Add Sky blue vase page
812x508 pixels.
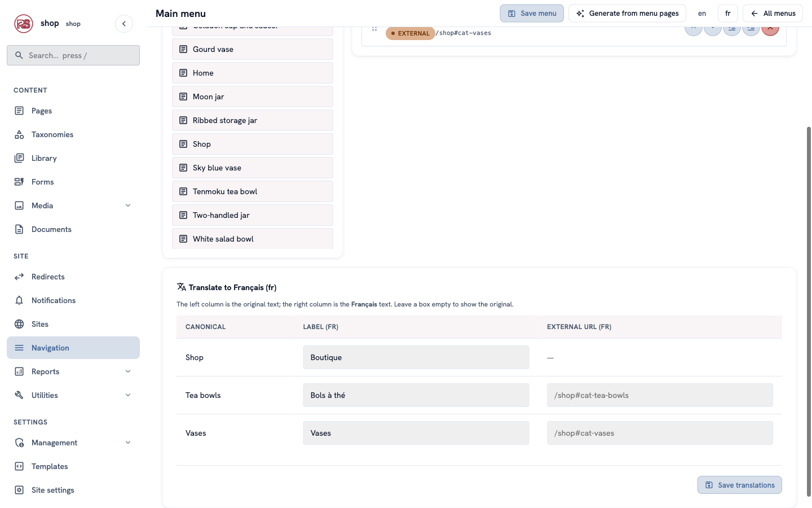[x=253, y=168]
